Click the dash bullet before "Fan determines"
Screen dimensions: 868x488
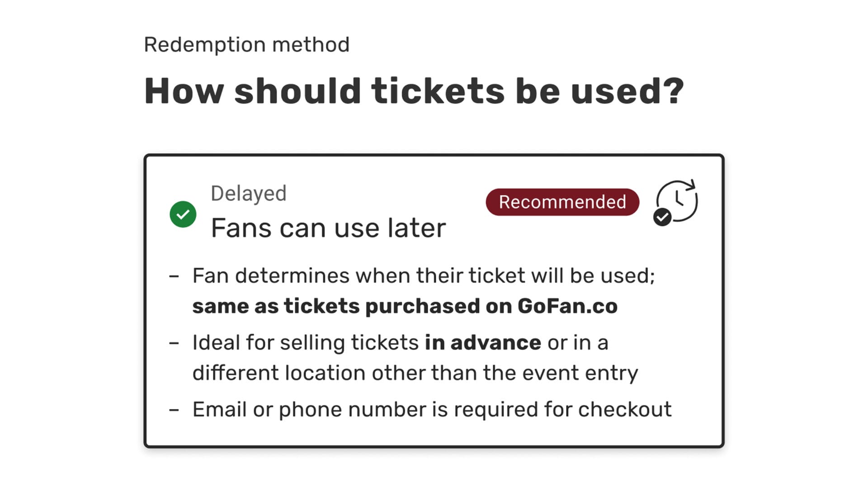174,276
